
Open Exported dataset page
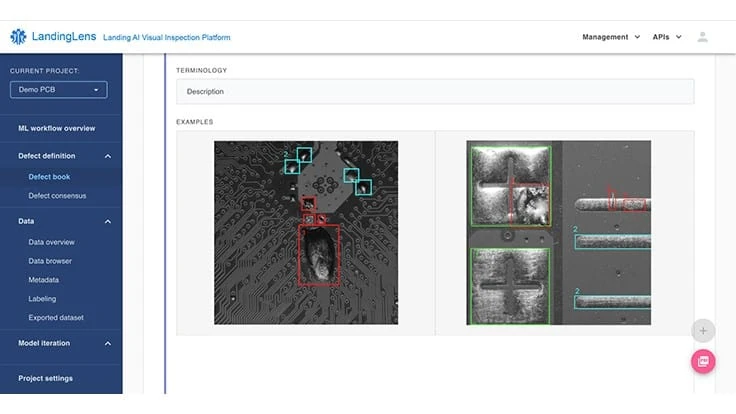coord(56,318)
